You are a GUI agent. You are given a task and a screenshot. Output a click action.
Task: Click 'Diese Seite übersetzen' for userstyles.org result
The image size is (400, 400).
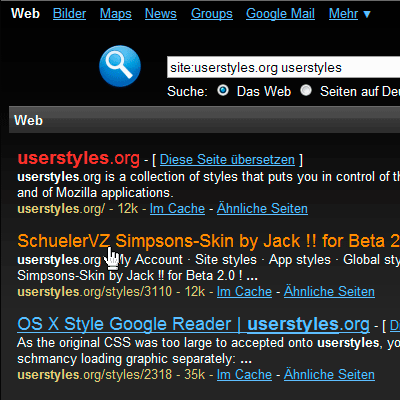[x=227, y=160]
